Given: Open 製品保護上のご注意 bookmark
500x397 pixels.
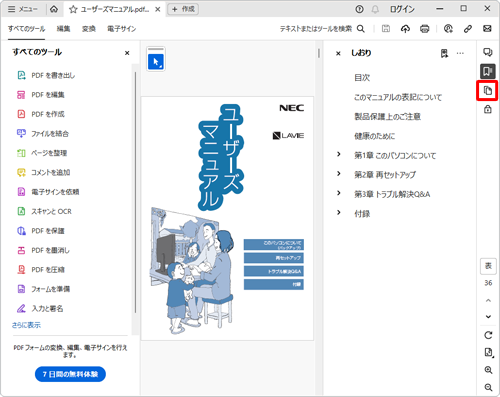Looking at the screenshot, I should pyautogui.click(x=387, y=116).
